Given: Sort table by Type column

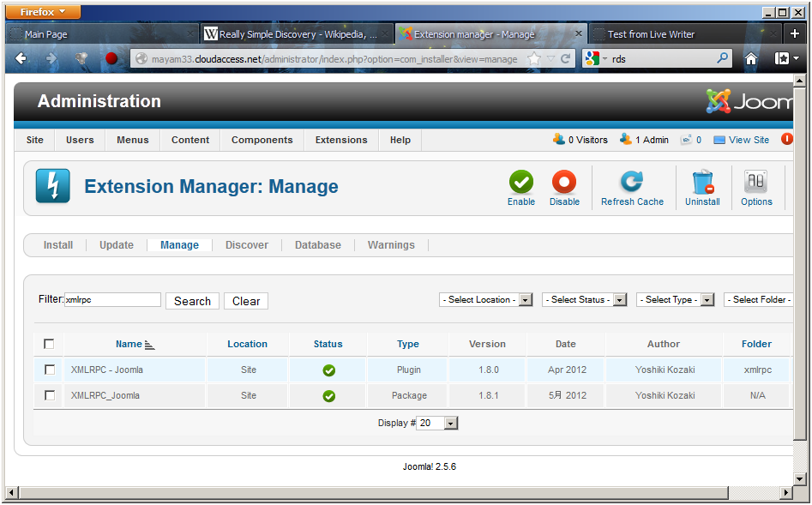Looking at the screenshot, I should coord(408,344).
